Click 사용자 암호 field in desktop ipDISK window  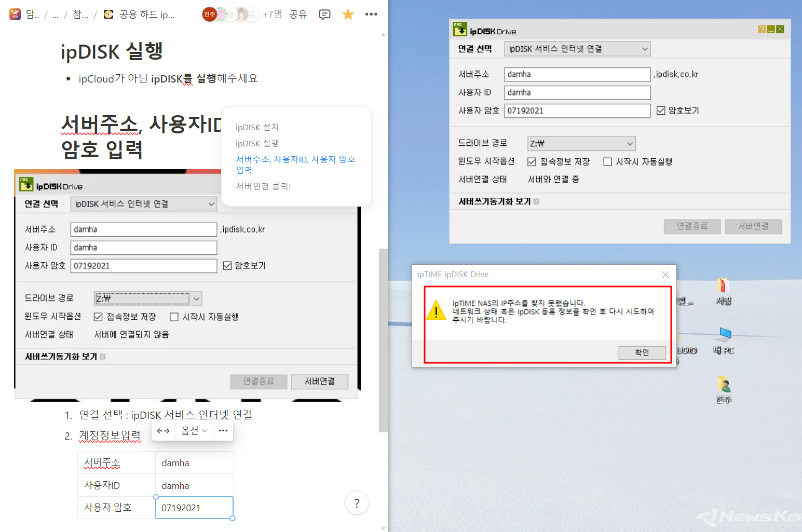tap(577, 111)
